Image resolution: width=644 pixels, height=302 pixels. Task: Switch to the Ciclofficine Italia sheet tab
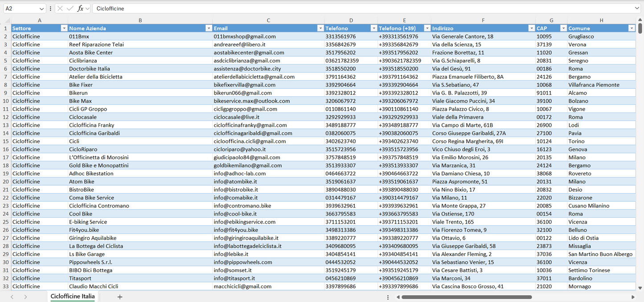coord(73,296)
